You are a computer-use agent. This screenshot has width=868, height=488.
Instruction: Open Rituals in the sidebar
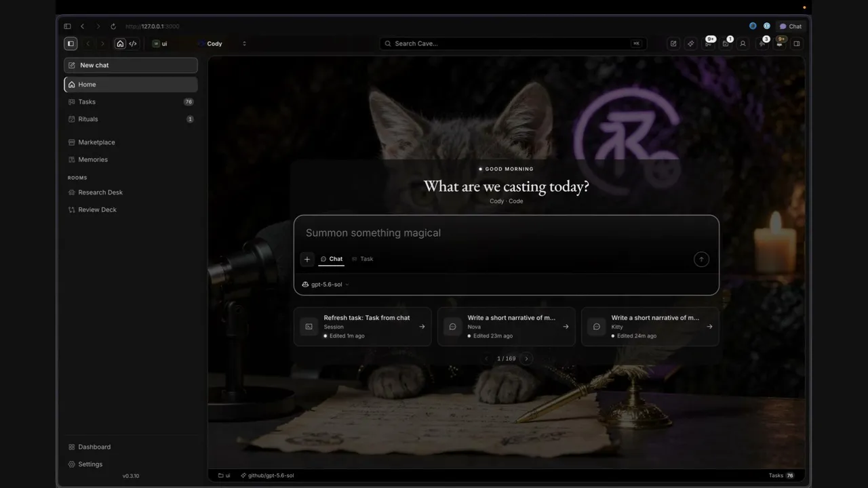131,119
